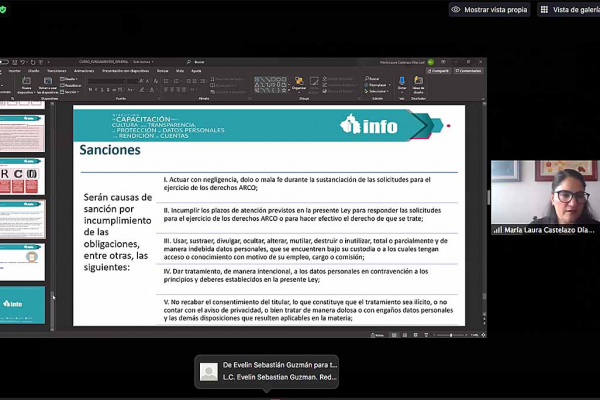Redo action in quick access toolbar
600x400 pixels.
[33, 62]
